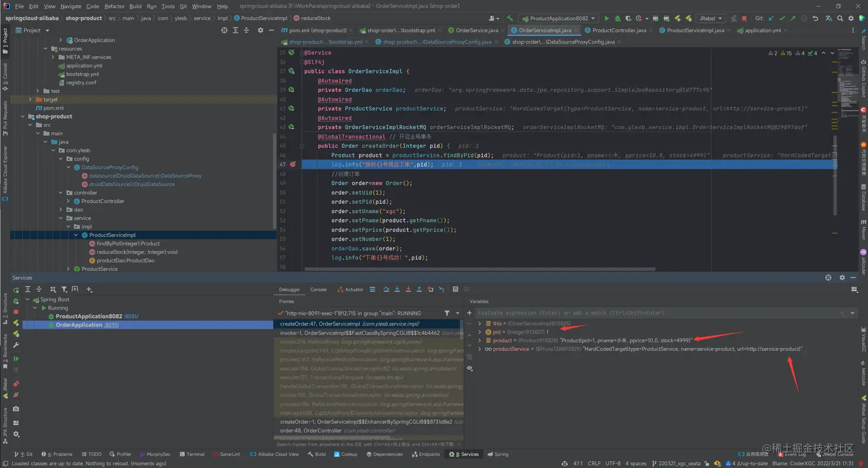Select ProductController in project tree
Viewport: 868px width, 468px height.
(103, 201)
